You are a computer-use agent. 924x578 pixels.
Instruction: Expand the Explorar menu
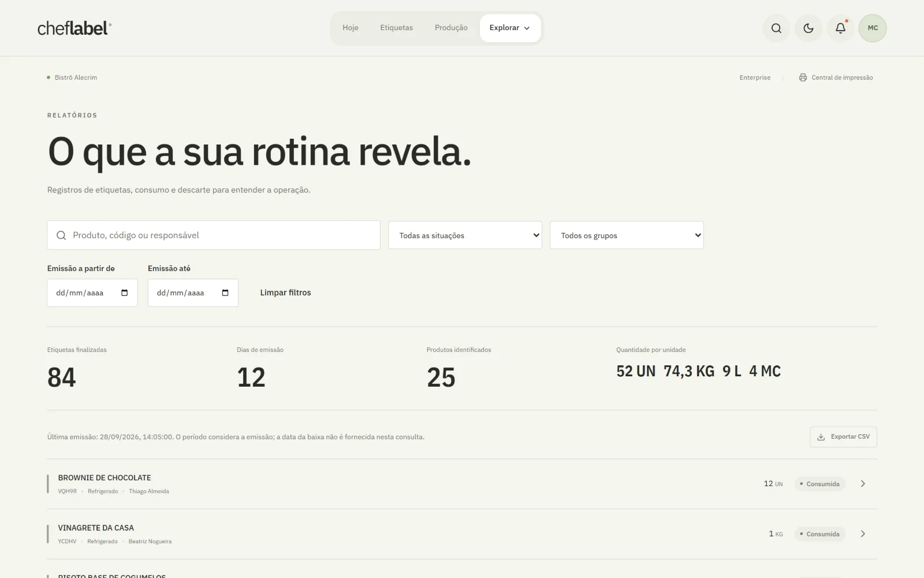(x=510, y=28)
